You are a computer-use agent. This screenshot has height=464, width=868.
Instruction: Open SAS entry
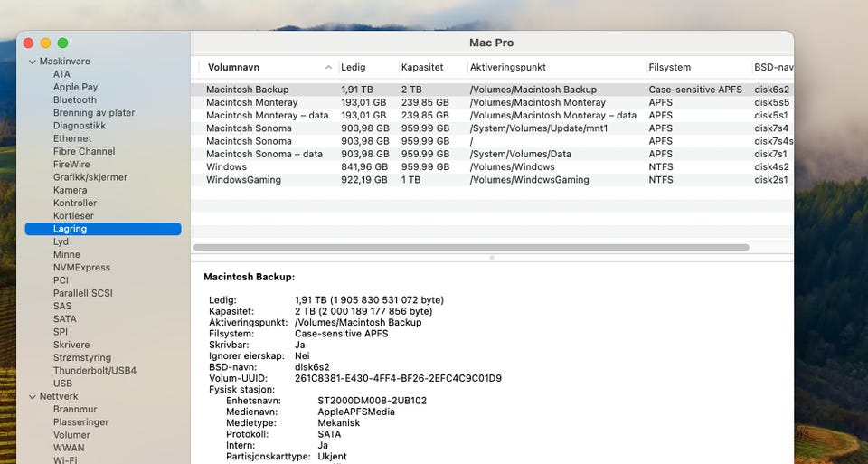point(62,306)
